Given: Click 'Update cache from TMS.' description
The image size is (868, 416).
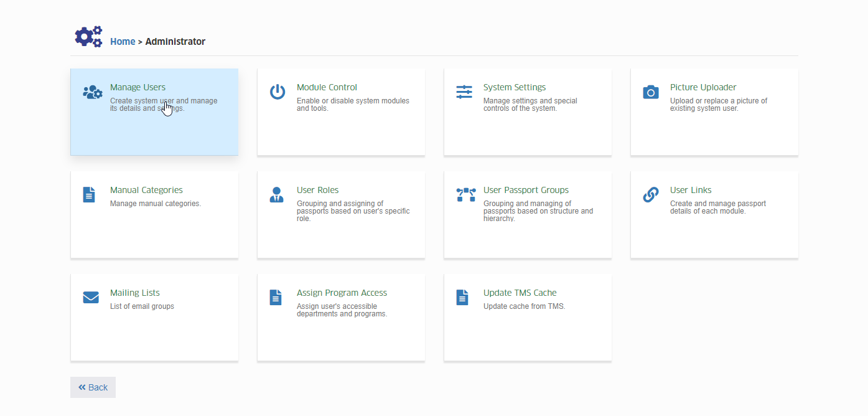Looking at the screenshot, I should click(x=524, y=306).
